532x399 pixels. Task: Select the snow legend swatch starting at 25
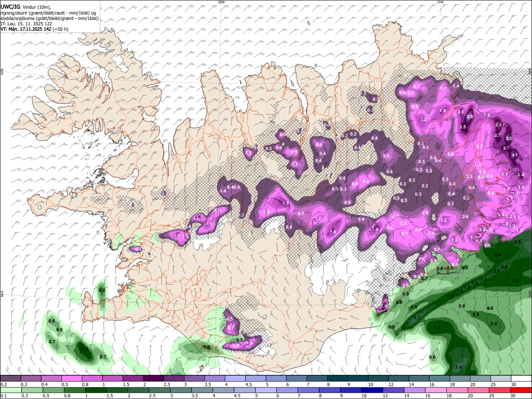click(x=500, y=379)
